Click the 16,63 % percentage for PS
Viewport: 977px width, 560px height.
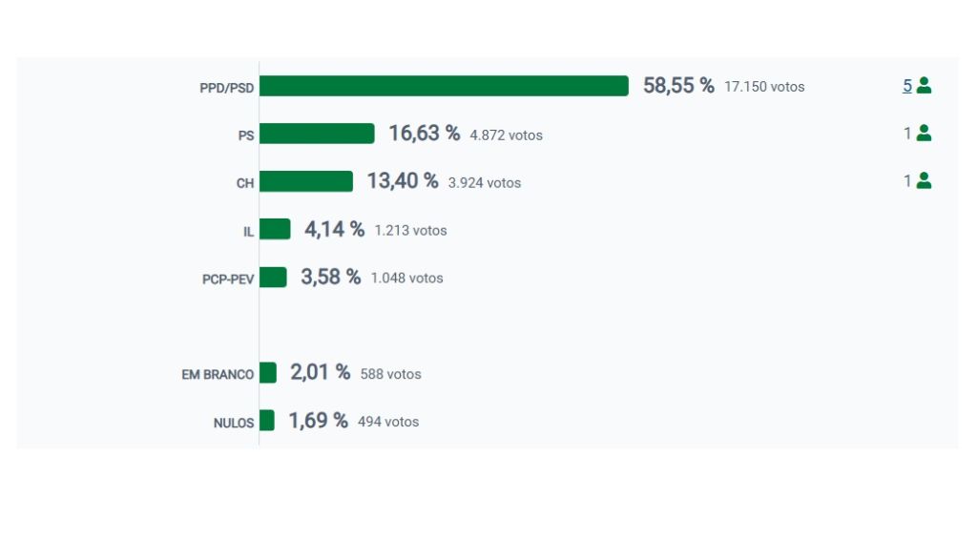[424, 134]
